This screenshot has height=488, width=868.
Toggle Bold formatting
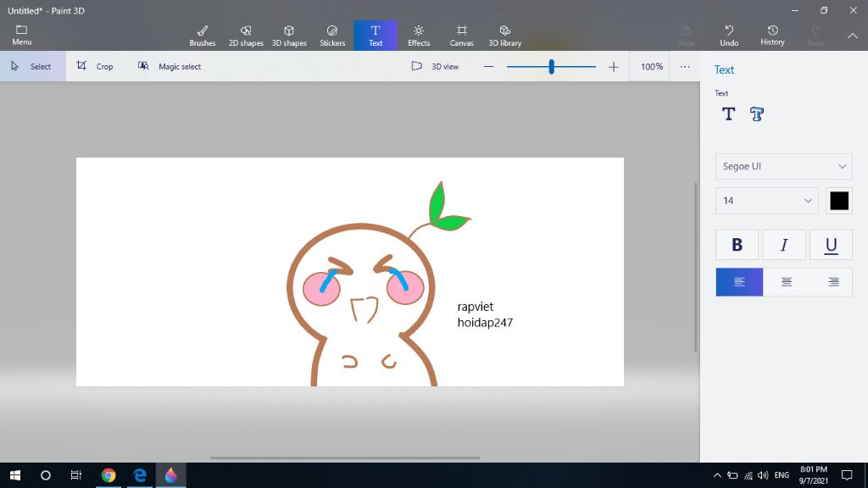(737, 245)
